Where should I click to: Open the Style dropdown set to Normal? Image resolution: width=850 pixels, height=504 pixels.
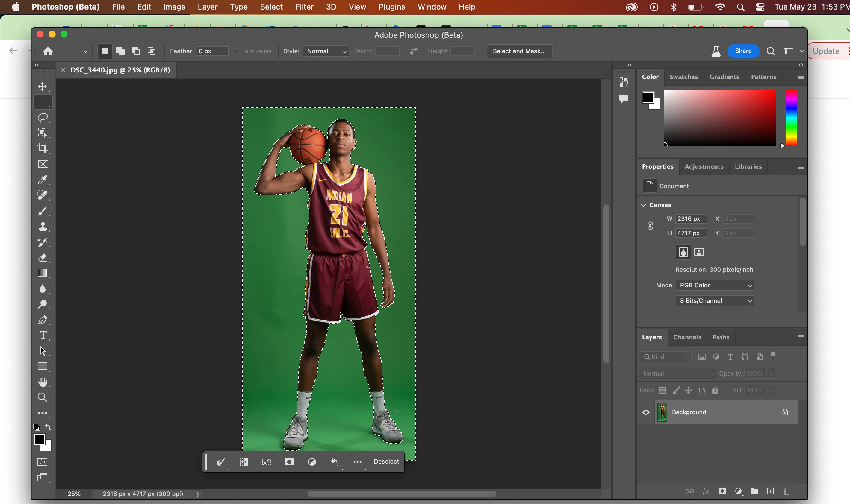326,51
